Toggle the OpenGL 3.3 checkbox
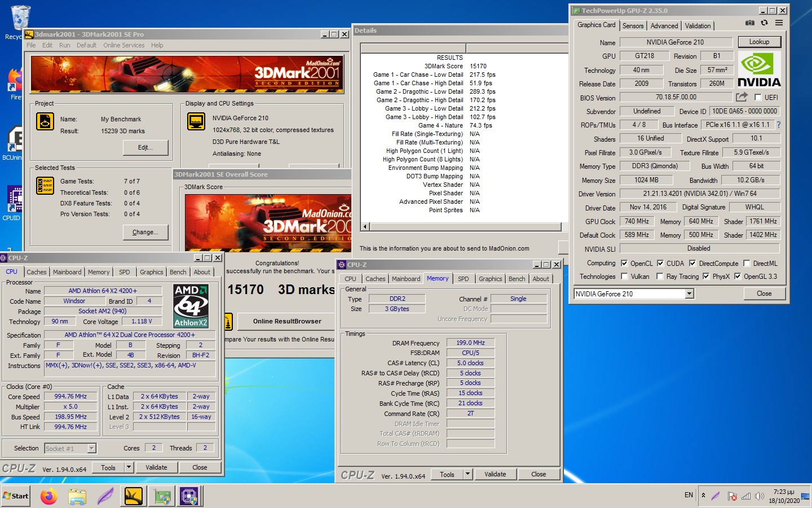Viewport: 812px width, 508px height. [x=738, y=276]
